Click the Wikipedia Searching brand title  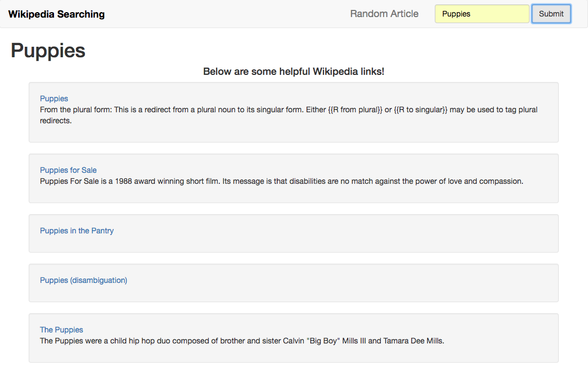(x=57, y=14)
